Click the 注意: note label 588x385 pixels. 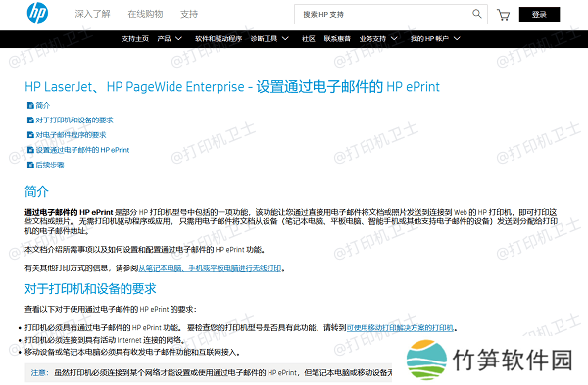click(x=40, y=373)
